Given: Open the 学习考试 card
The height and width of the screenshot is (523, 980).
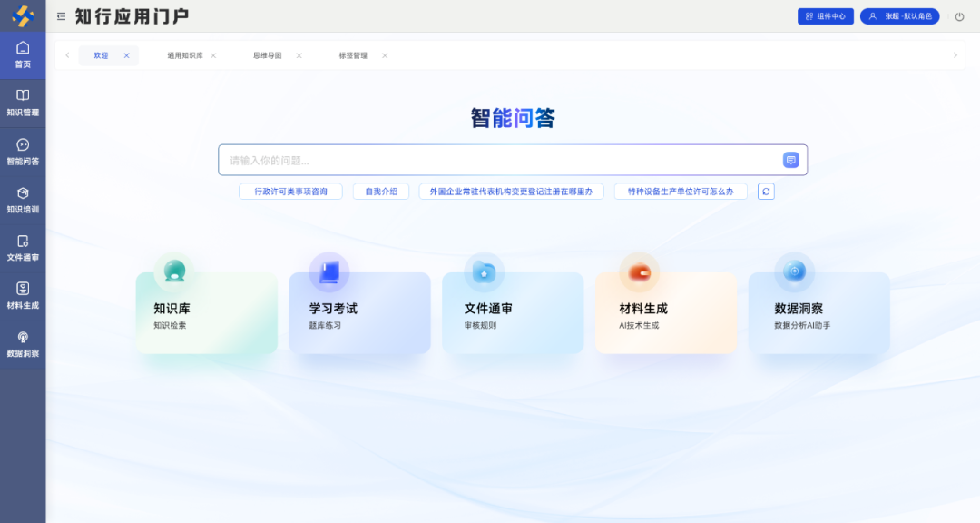Looking at the screenshot, I should (359, 313).
